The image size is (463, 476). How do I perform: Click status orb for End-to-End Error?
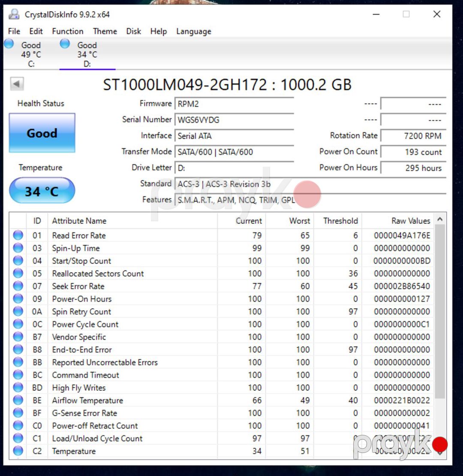[x=18, y=350]
